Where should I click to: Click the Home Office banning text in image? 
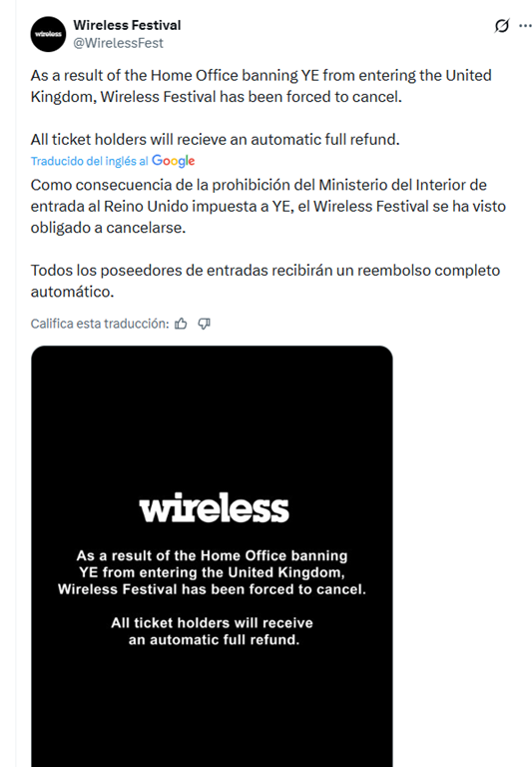coord(212,555)
